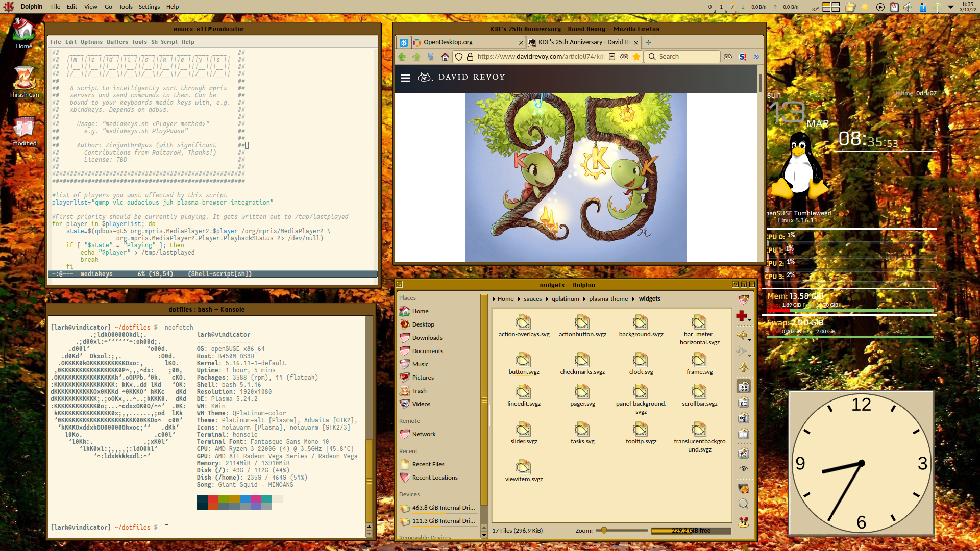980x551 pixels.
Task: Expand breadcrumb arrow before qplatinum
Action: coord(547,299)
